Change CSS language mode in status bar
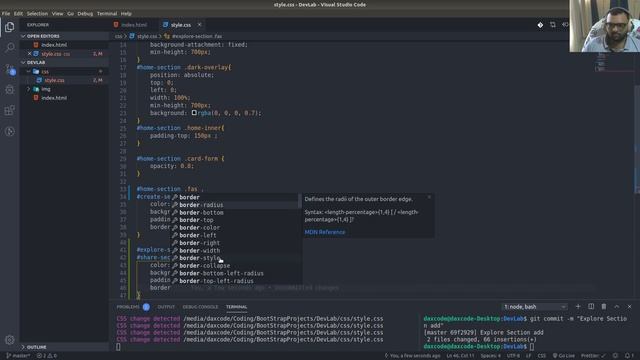The width and height of the screenshot is (640, 360). click(x=542, y=356)
